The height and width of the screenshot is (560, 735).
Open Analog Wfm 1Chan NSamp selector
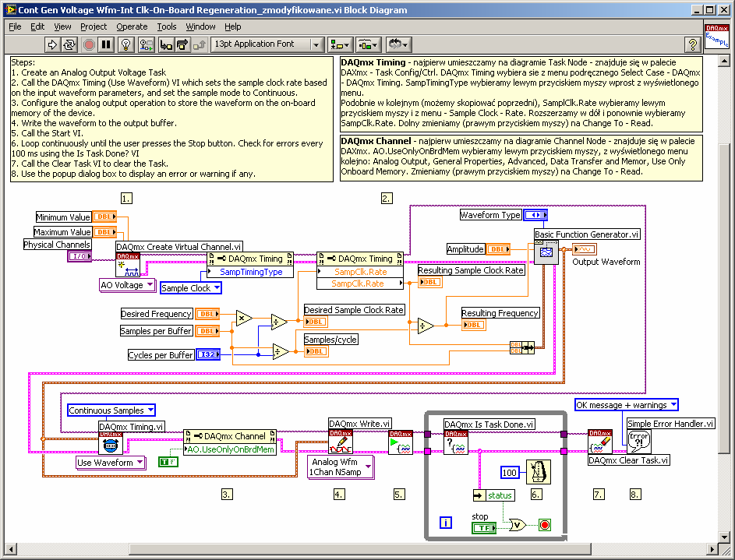(341, 467)
